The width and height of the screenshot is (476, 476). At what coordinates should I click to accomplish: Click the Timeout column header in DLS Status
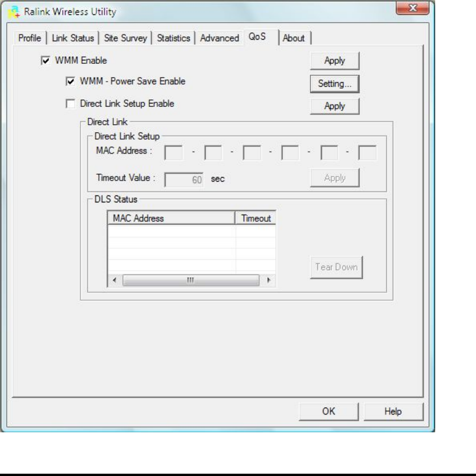256,218
